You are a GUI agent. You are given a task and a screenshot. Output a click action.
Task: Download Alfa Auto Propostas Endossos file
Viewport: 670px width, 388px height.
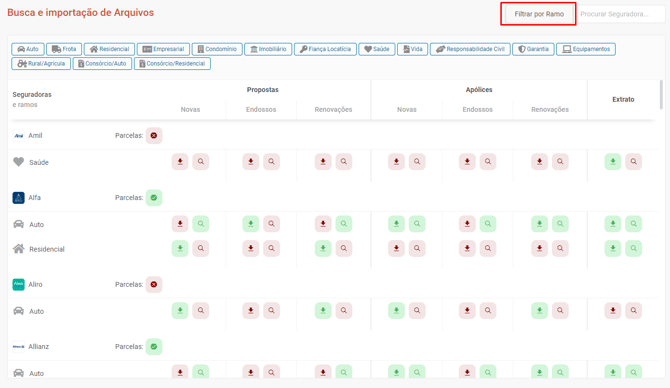click(251, 224)
